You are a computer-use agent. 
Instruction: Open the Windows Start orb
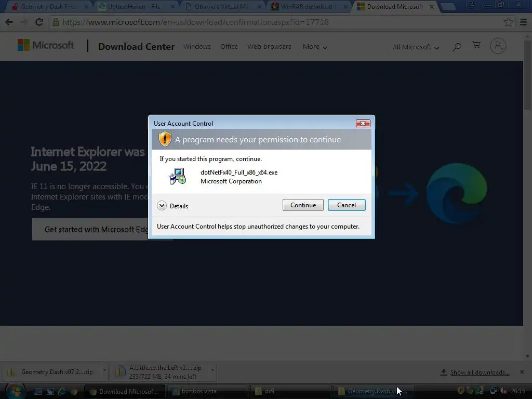pyautogui.click(x=15, y=391)
